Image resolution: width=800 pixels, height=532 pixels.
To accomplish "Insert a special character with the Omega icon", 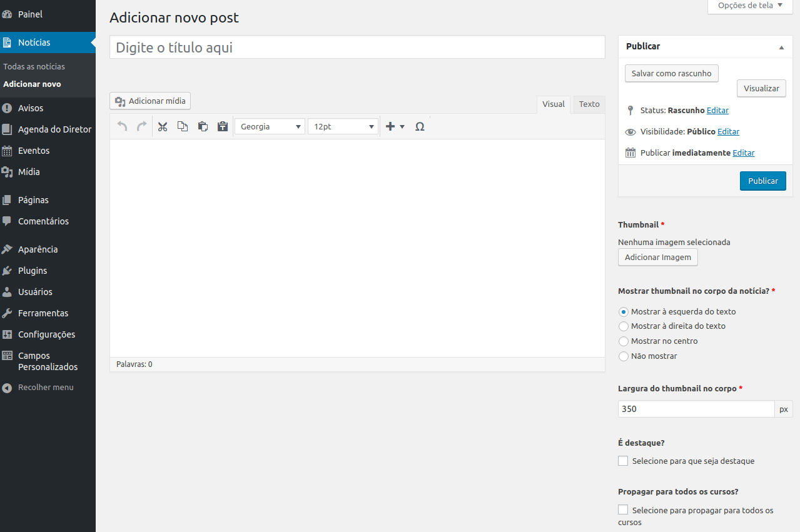I will 420,126.
